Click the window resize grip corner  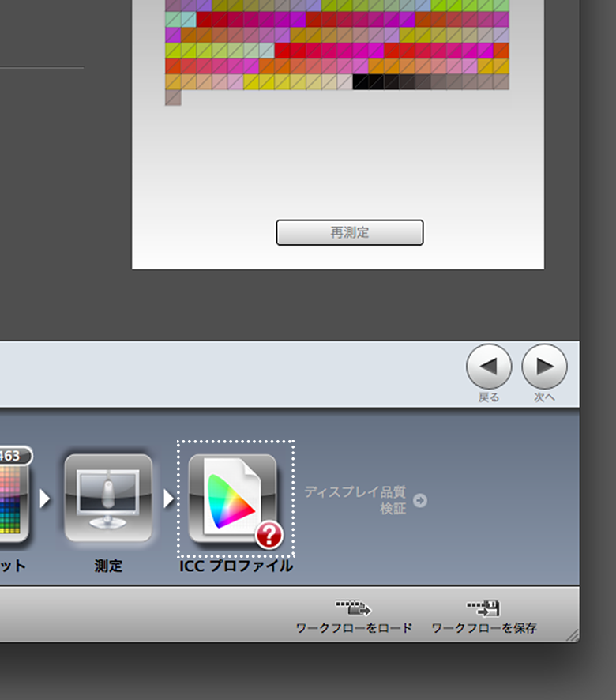click(572, 634)
